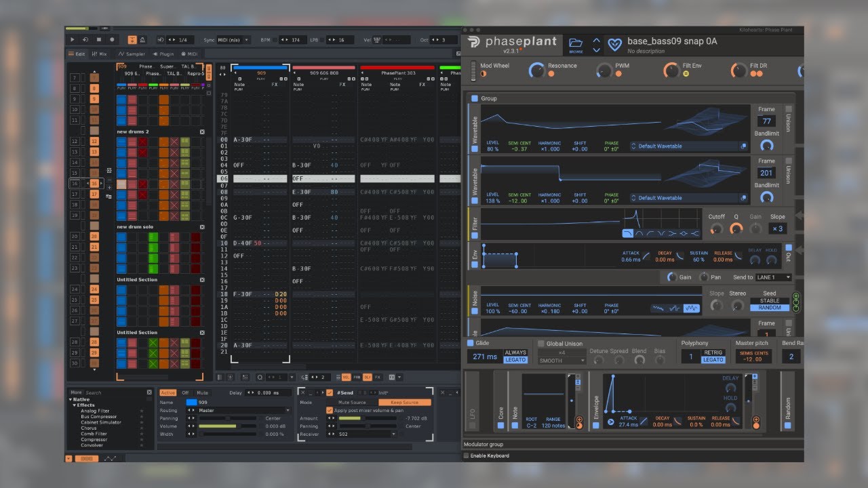The width and height of the screenshot is (868, 488).
Task: Toggle the metronome icon
Action: click(x=141, y=40)
